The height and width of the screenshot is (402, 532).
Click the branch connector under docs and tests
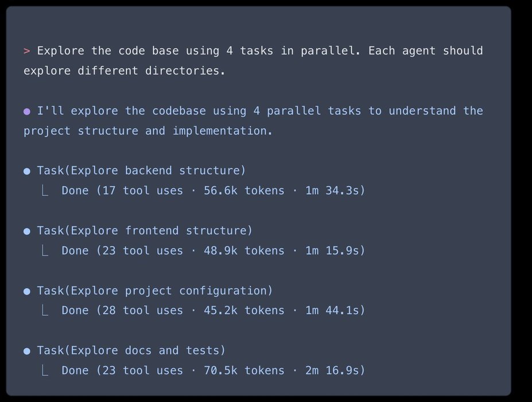coord(45,370)
